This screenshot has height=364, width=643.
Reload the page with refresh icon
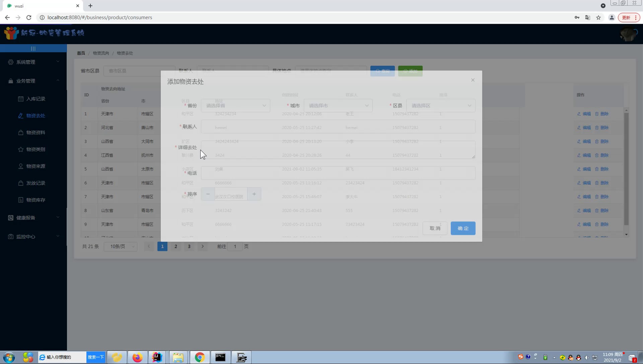click(x=29, y=17)
